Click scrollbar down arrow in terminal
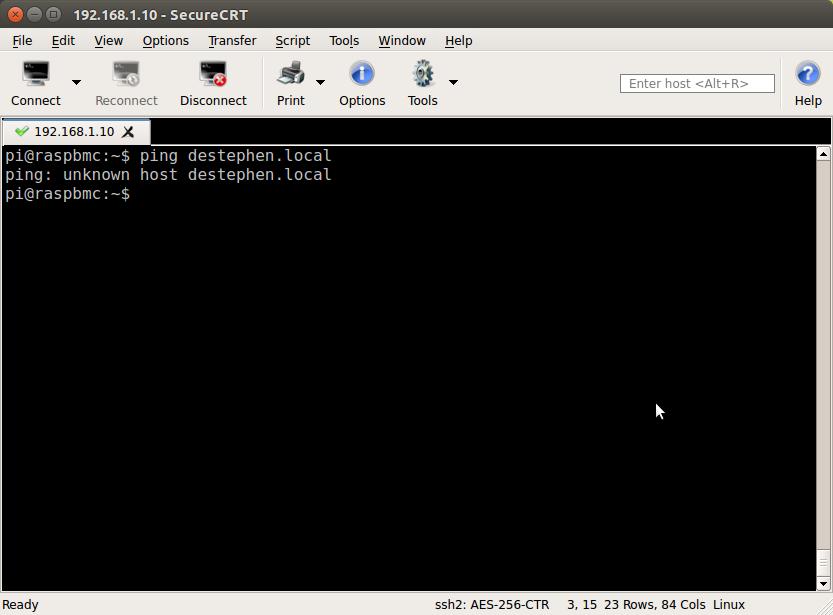The height and width of the screenshot is (615, 833). [823, 584]
